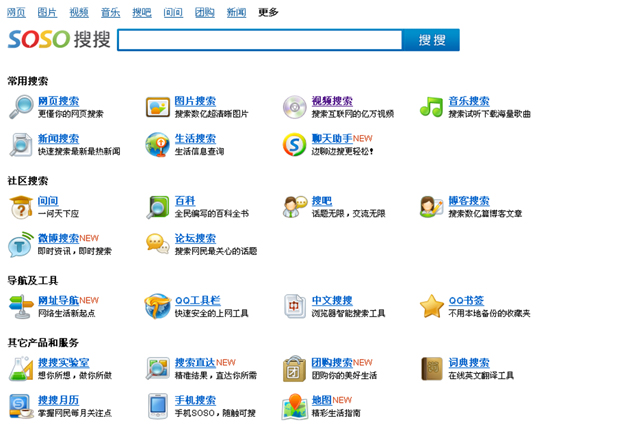The width and height of the screenshot is (625, 444).
Task: Open the 新闻搜索 link
Action: (58, 139)
